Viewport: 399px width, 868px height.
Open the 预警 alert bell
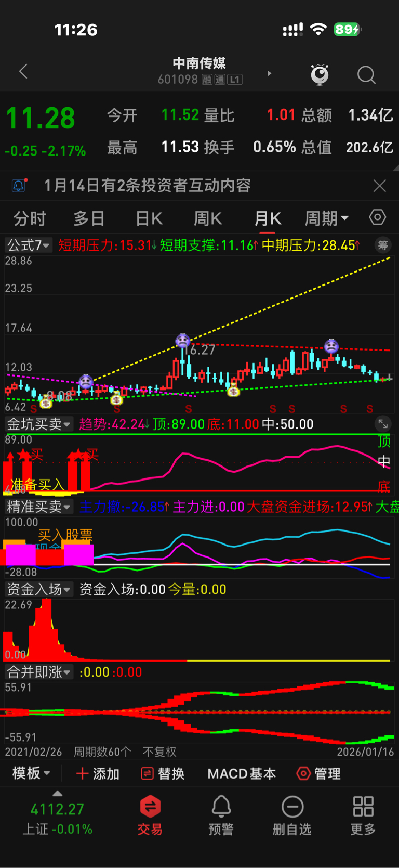[x=221, y=814]
